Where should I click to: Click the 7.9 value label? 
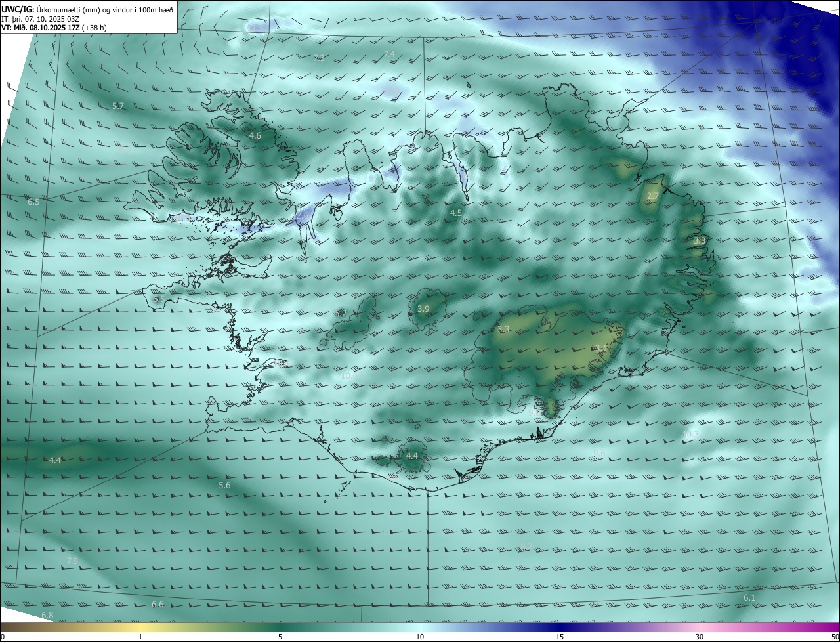coord(72,561)
